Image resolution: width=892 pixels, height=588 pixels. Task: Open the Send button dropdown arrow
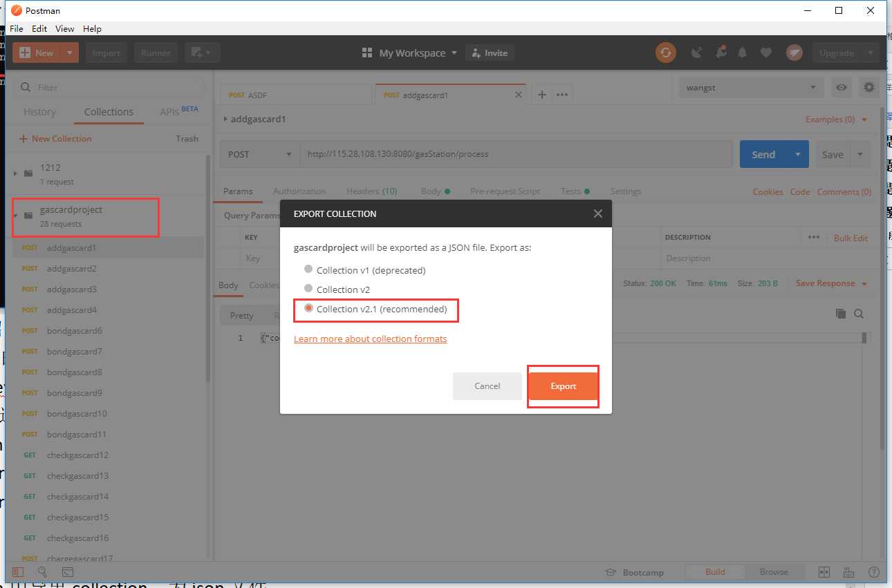click(798, 154)
